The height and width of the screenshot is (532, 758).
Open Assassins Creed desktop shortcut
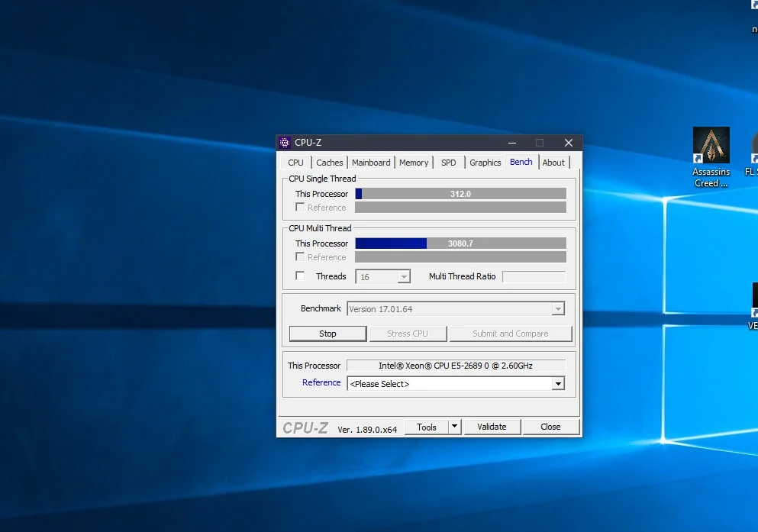coord(711,157)
